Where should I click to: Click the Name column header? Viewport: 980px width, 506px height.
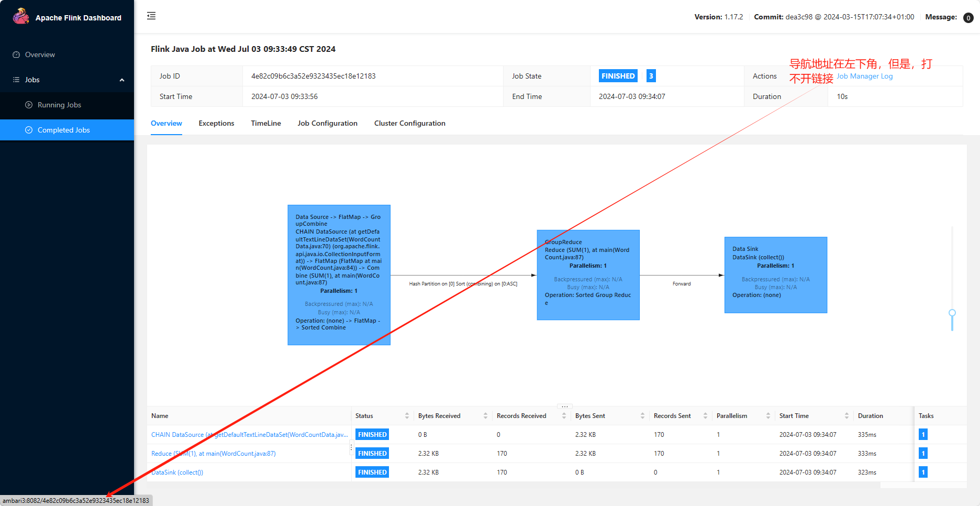point(160,416)
